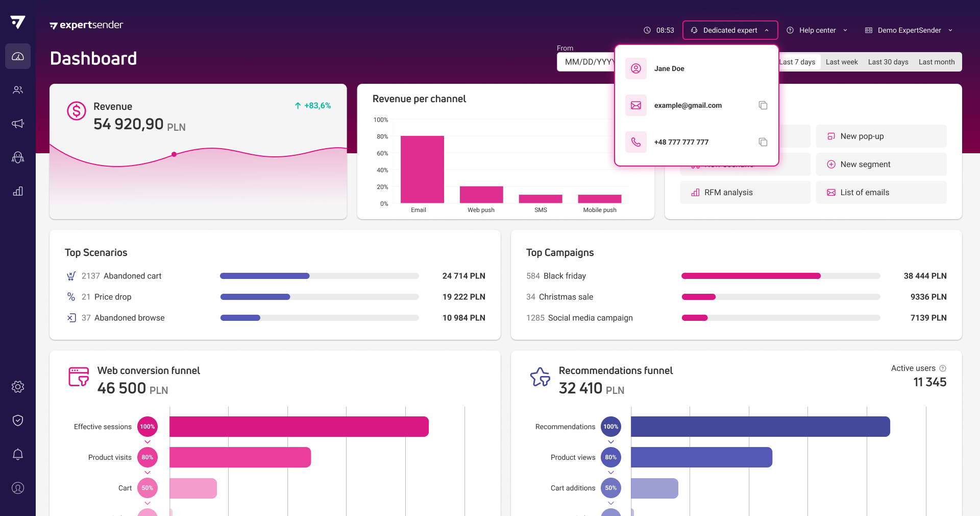Open the notifications bell icon
The width and height of the screenshot is (980, 516).
pos(18,454)
